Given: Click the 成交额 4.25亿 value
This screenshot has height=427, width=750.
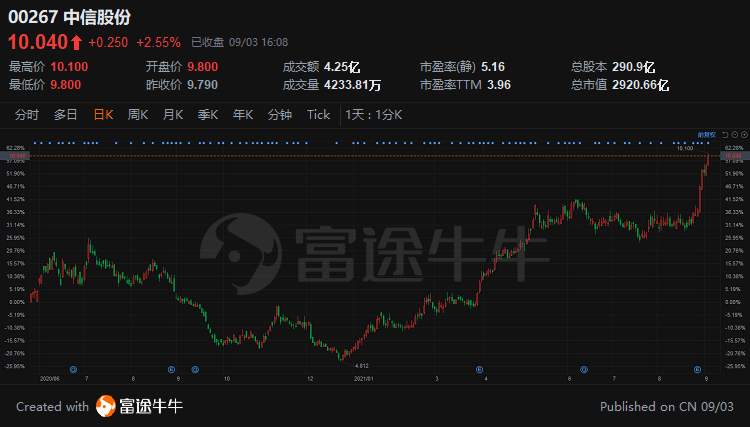Looking at the screenshot, I should 342,66.
